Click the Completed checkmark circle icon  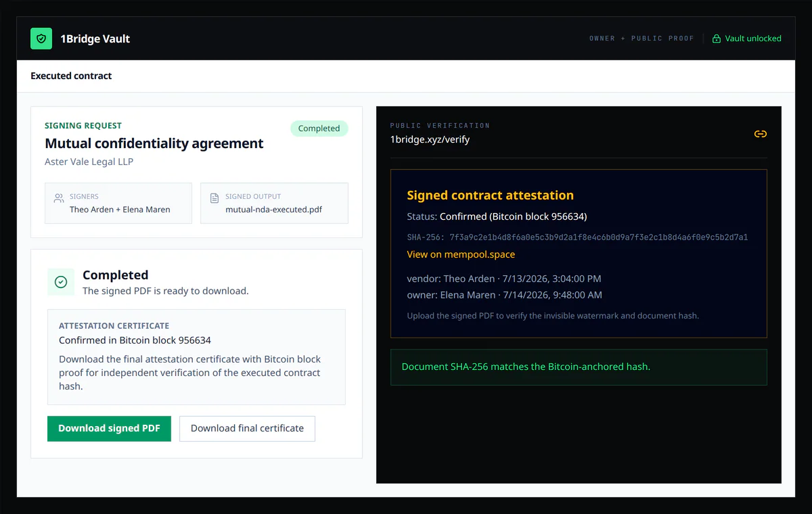click(x=61, y=282)
